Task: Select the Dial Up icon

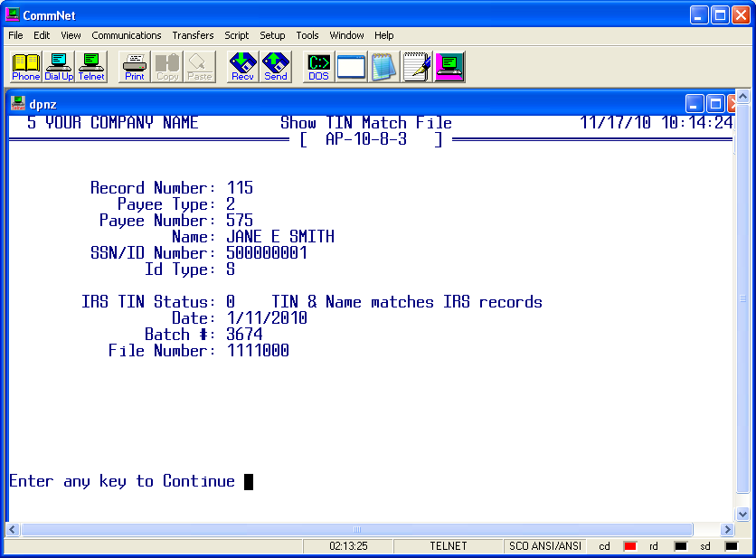Action: point(59,65)
